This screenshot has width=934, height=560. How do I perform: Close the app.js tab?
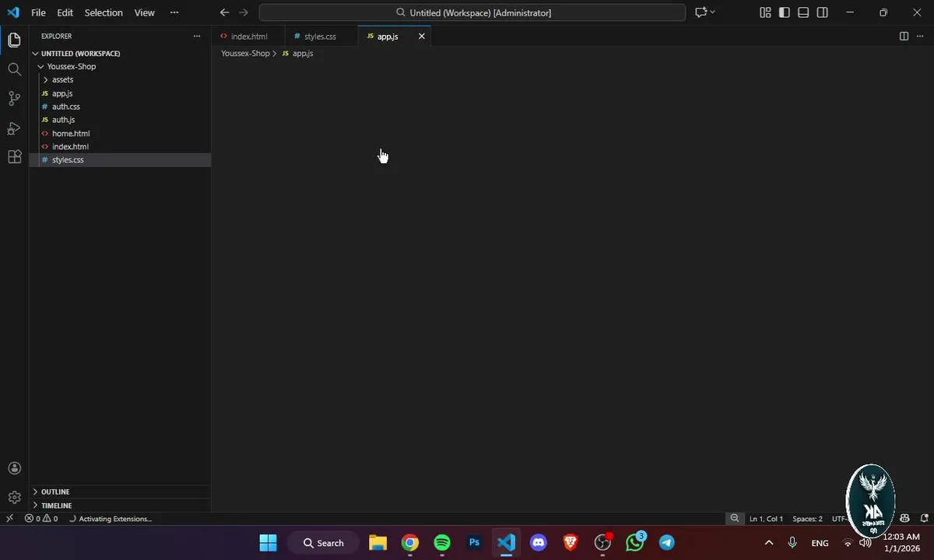422,37
